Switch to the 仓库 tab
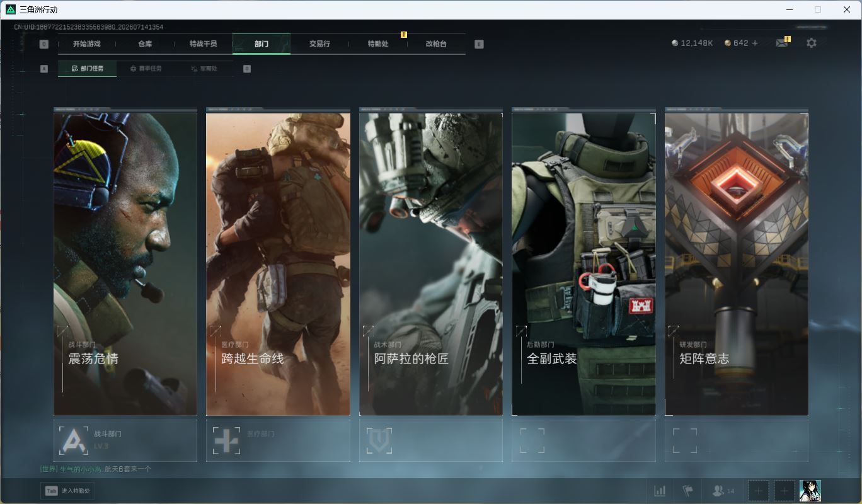The width and height of the screenshot is (862, 504). 145,44
